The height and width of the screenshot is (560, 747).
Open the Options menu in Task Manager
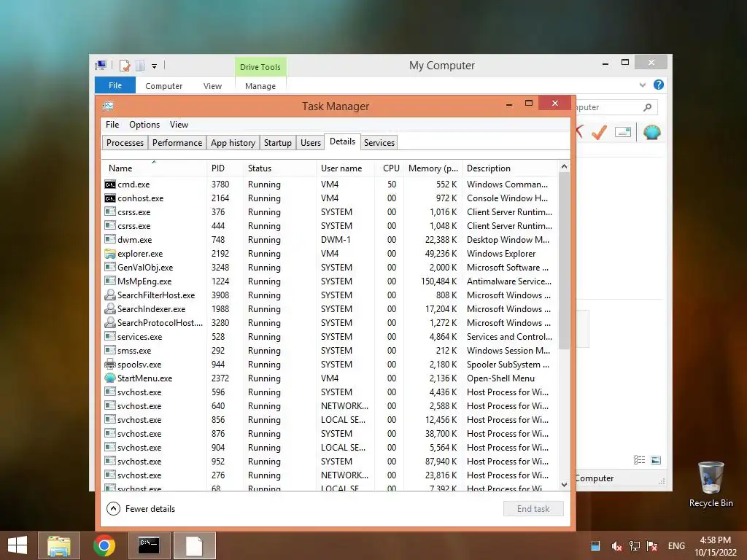(144, 124)
